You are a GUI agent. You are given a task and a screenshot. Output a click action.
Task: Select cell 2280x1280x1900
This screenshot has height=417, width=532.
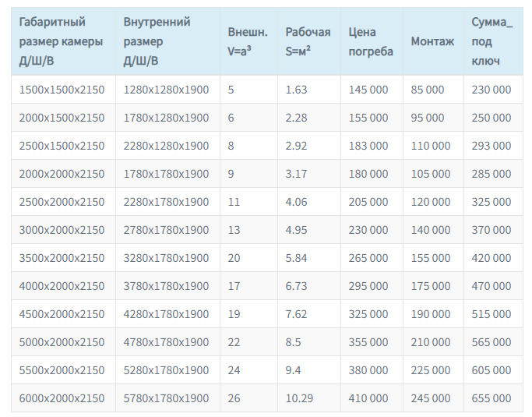point(166,146)
